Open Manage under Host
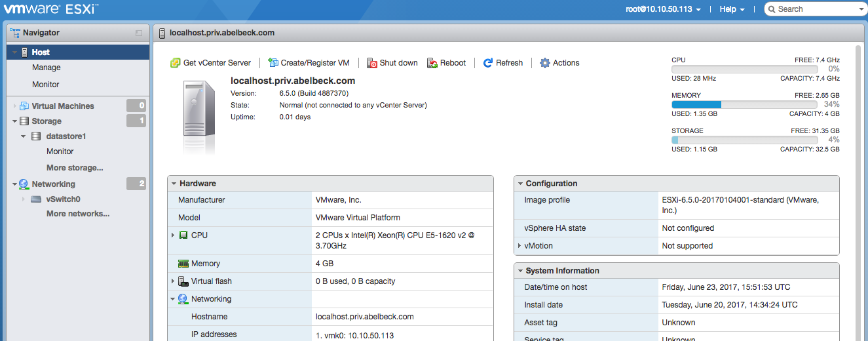This screenshot has width=868, height=341. click(47, 68)
